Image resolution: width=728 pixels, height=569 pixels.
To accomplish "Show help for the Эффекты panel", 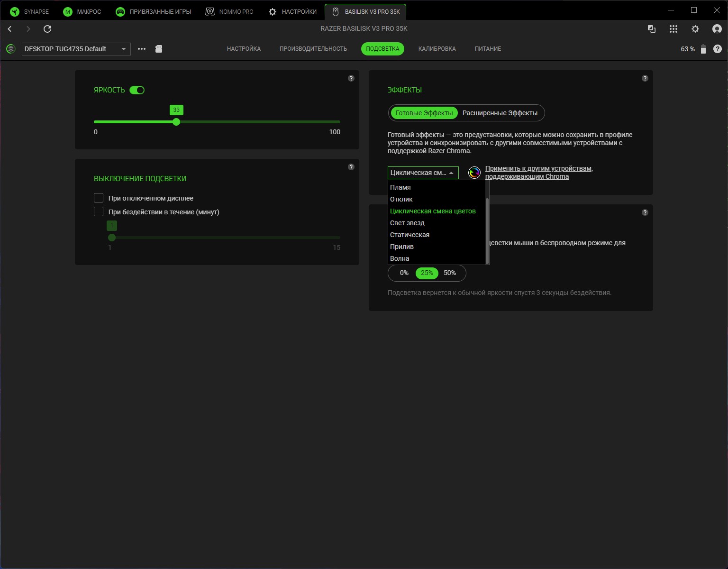I will (645, 78).
